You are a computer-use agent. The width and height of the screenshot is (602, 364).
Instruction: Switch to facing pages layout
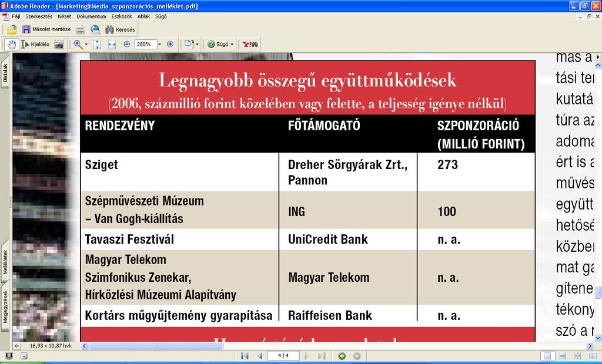coord(593,356)
